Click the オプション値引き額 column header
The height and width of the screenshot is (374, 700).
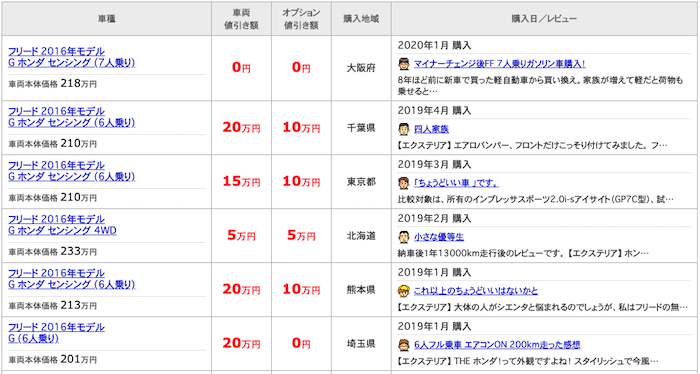pos(301,19)
